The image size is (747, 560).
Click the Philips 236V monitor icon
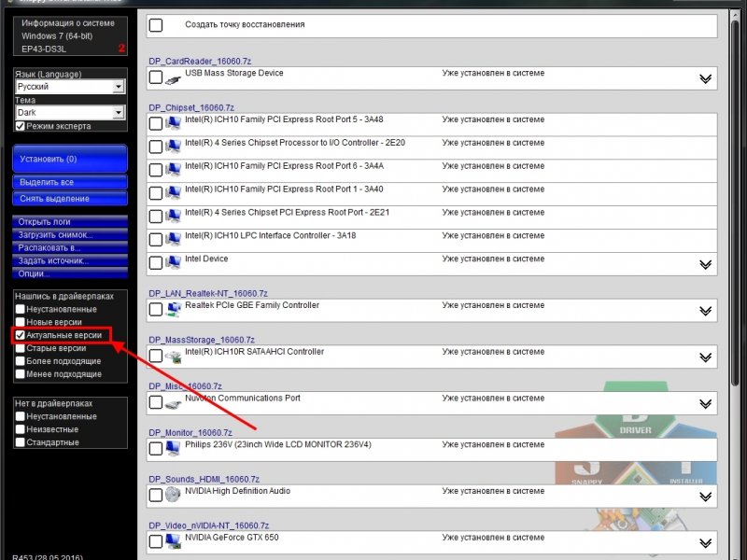tap(173, 448)
